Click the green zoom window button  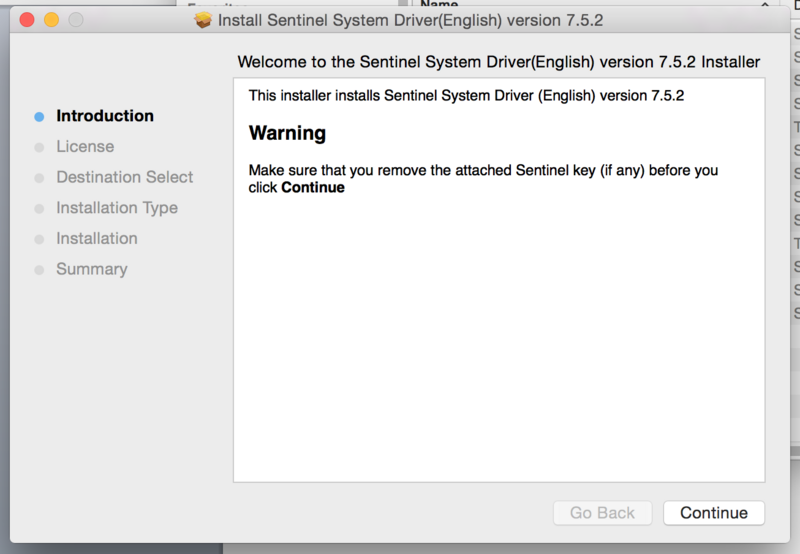pyautogui.click(x=73, y=20)
